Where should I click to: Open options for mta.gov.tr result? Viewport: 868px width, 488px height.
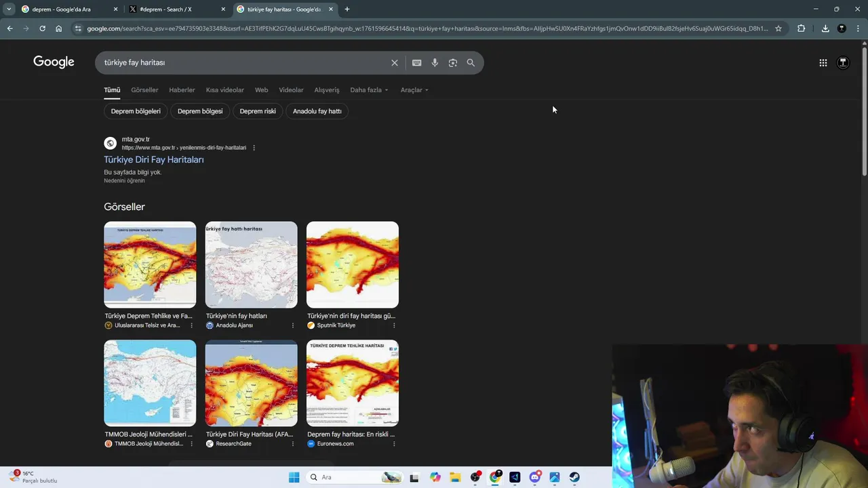(x=254, y=148)
